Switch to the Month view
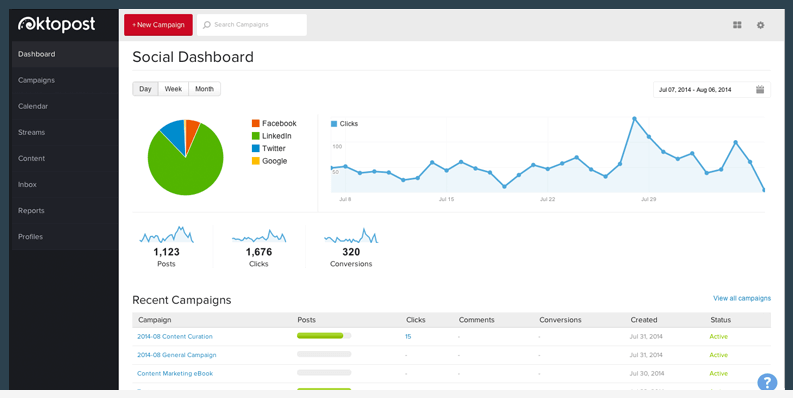The width and height of the screenshot is (793, 398). coord(204,89)
